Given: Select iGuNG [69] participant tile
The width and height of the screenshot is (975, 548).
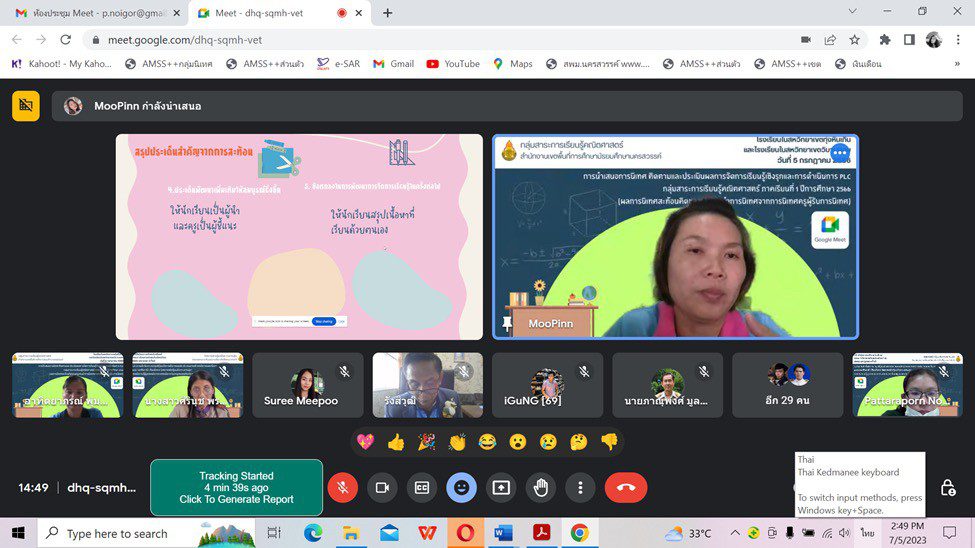Looking at the screenshot, I should (x=548, y=385).
